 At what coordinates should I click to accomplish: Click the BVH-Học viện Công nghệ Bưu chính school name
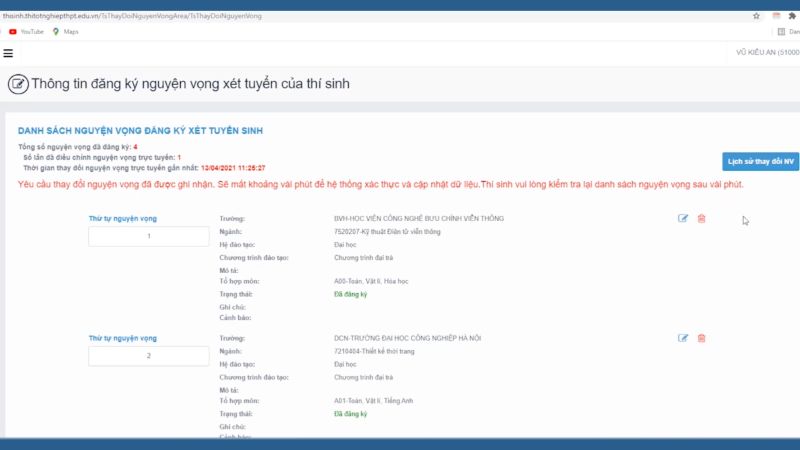[419, 218]
